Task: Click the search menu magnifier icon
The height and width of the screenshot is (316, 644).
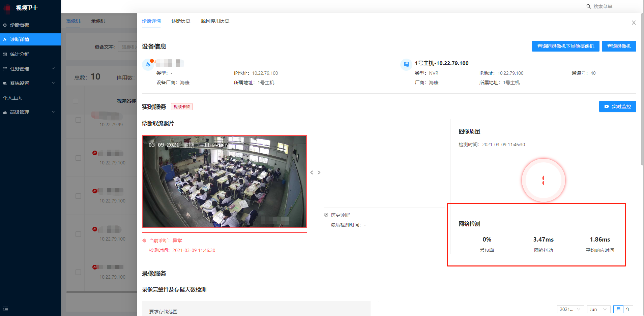Action: pos(588,6)
